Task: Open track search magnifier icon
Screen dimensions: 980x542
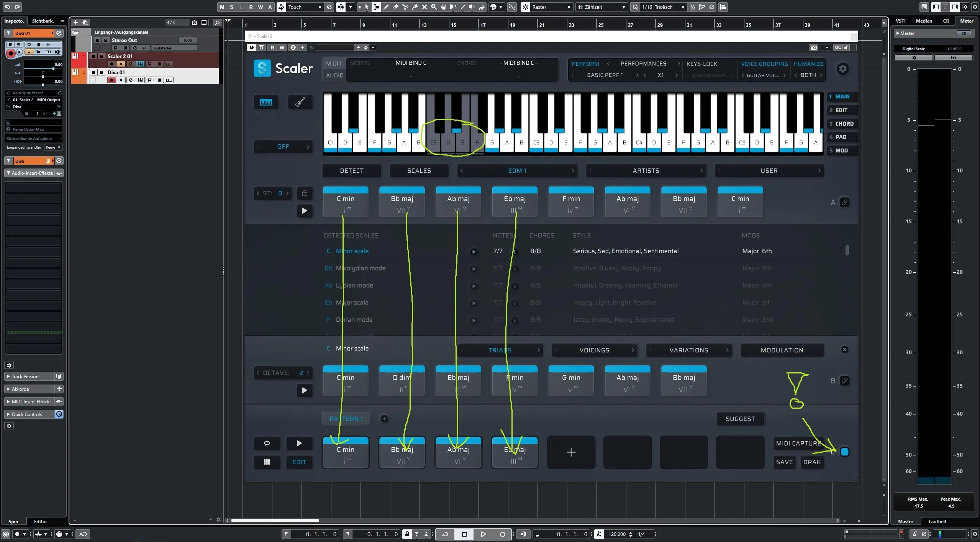Action: coord(217,23)
